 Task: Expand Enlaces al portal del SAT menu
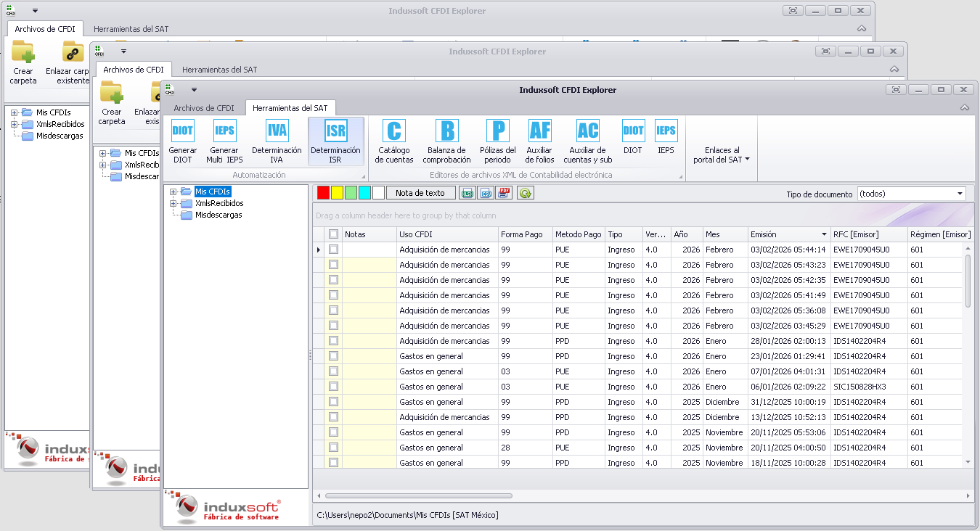[721, 155]
